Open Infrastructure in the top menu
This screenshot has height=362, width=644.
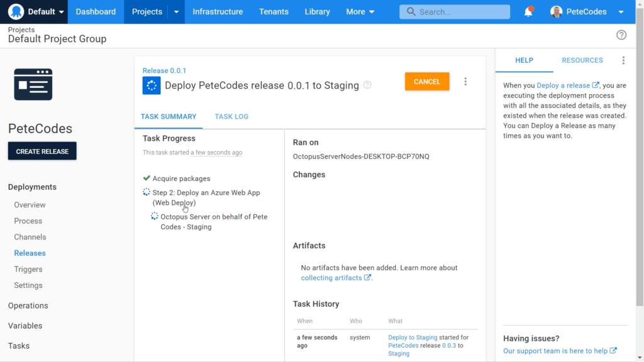click(218, 12)
